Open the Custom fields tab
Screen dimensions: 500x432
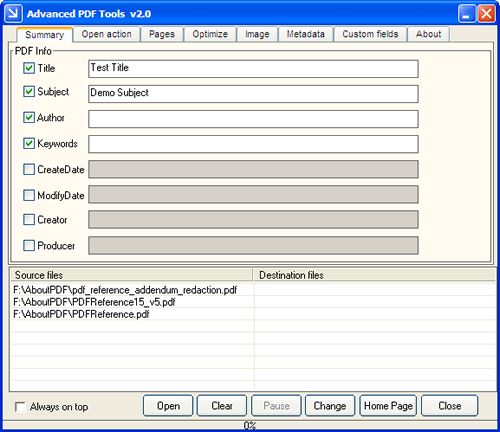370,34
